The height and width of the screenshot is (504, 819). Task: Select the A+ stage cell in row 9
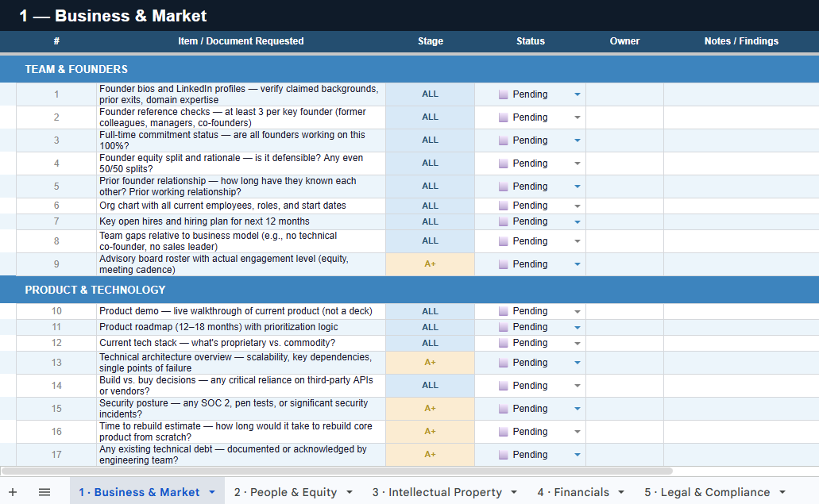coord(431,264)
